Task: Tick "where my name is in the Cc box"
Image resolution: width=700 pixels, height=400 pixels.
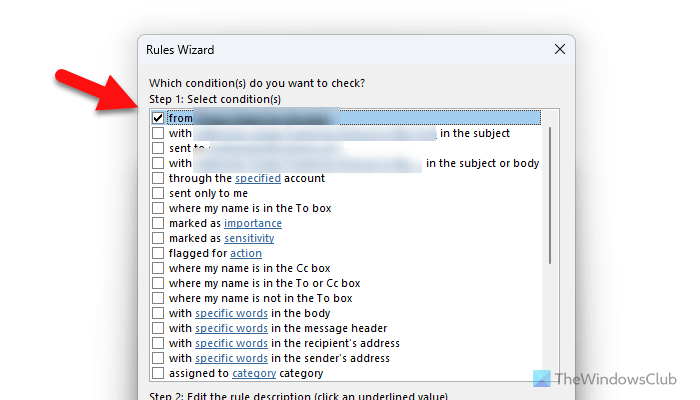Action: tap(158, 268)
